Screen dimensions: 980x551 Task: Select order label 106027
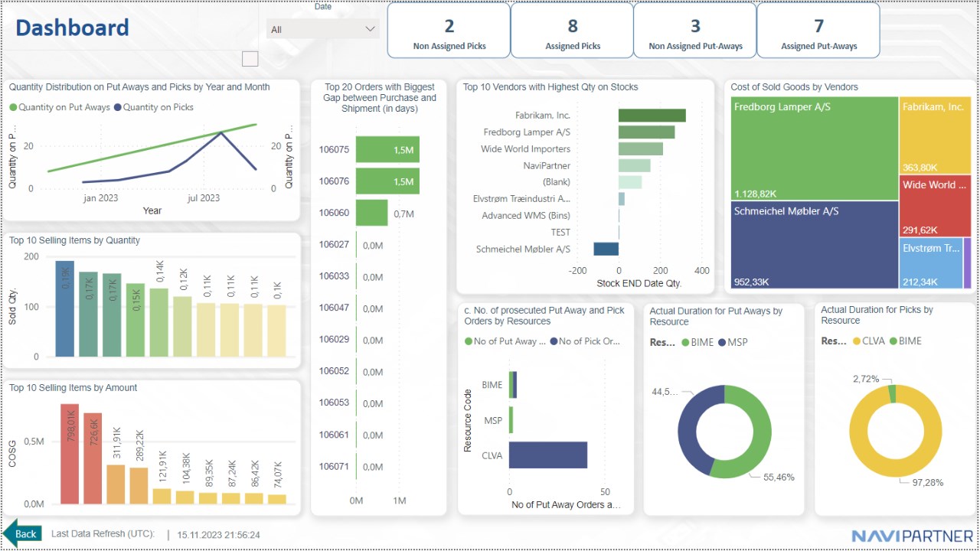[x=334, y=245]
